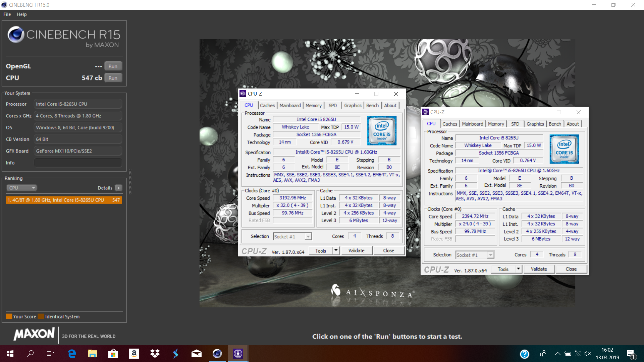The image size is (644, 362).
Task: Switch to Memory tab in left CPU-Z window
Action: pos(313,105)
